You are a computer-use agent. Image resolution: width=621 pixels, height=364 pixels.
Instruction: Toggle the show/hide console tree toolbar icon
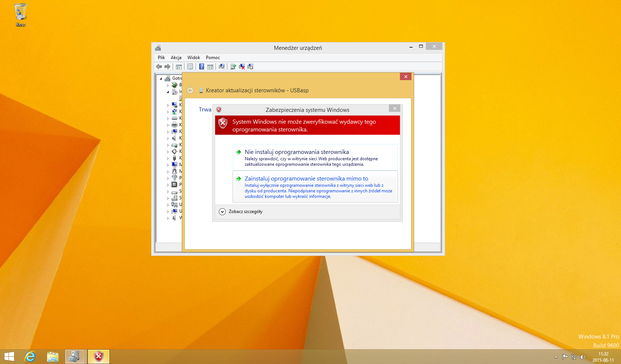179,66
